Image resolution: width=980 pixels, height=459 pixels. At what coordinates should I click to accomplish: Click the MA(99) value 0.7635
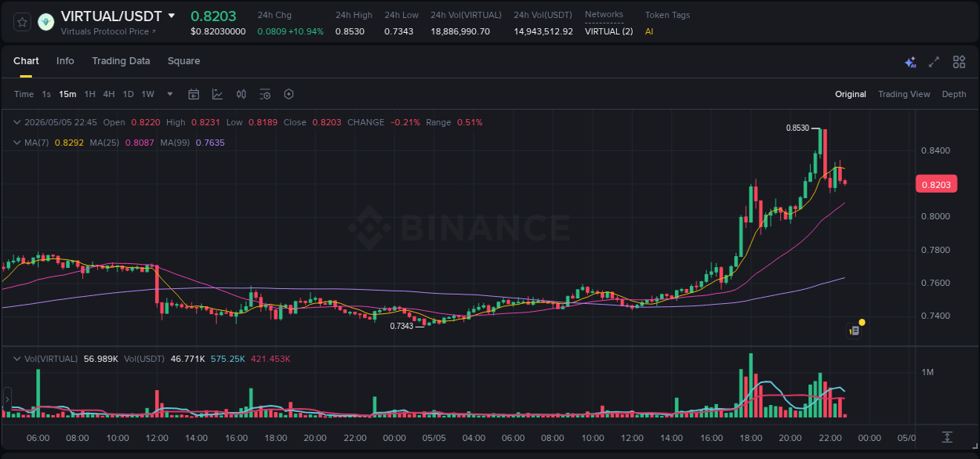pos(210,143)
